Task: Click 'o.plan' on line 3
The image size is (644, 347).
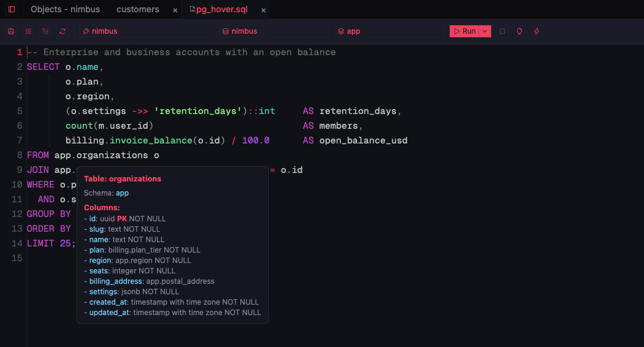Action: pos(82,82)
